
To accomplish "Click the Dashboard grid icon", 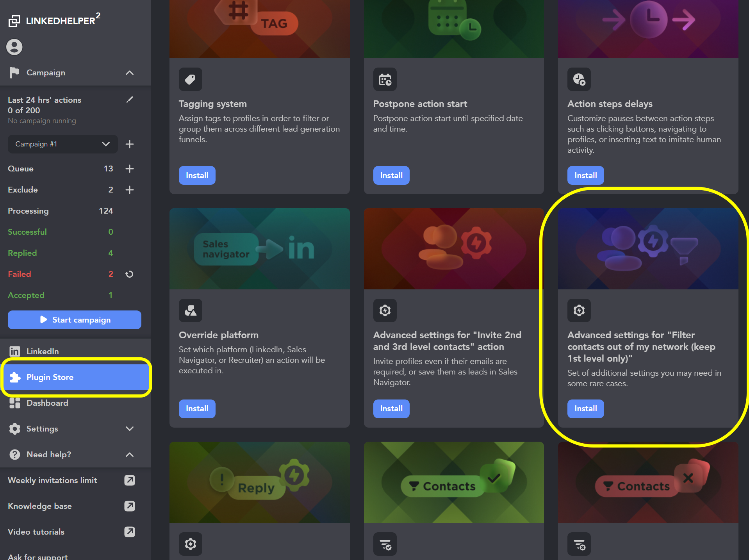I will point(15,403).
